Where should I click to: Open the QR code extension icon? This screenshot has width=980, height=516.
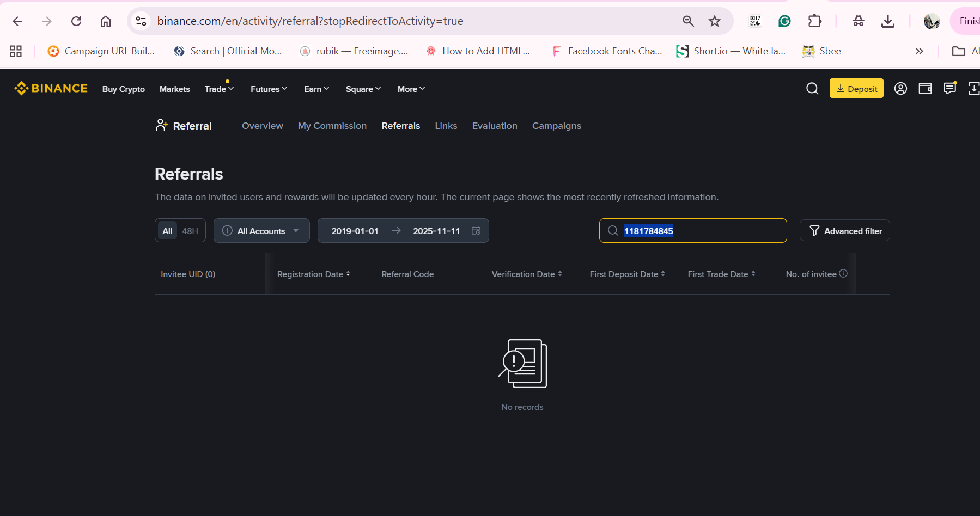(755, 21)
